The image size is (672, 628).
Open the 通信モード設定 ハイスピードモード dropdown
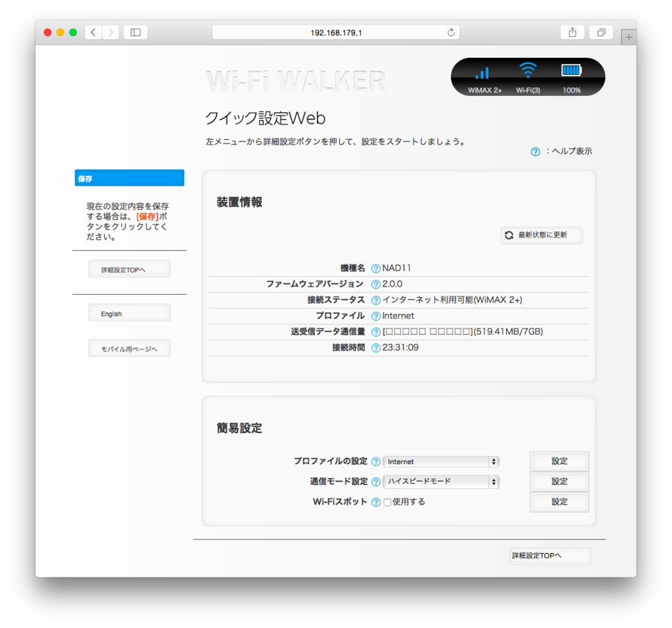click(x=441, y=482)
